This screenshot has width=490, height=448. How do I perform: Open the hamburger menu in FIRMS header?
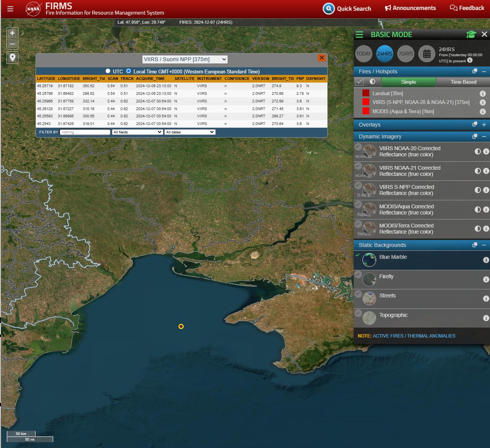pyautogui.click(x=10, y=8)
